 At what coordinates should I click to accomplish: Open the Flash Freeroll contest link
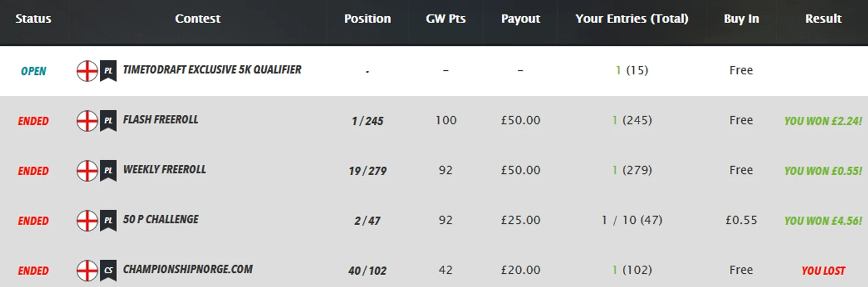coord(161,120)
